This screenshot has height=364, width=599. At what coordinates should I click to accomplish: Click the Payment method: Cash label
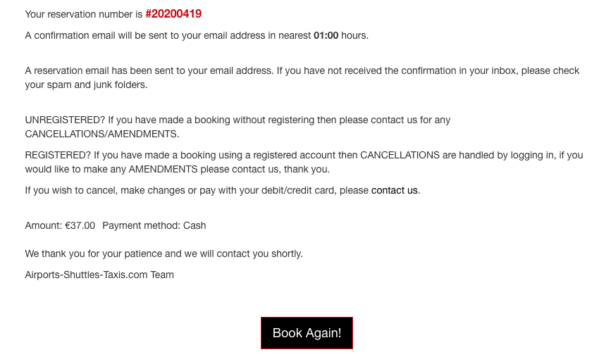click(154, 225)
